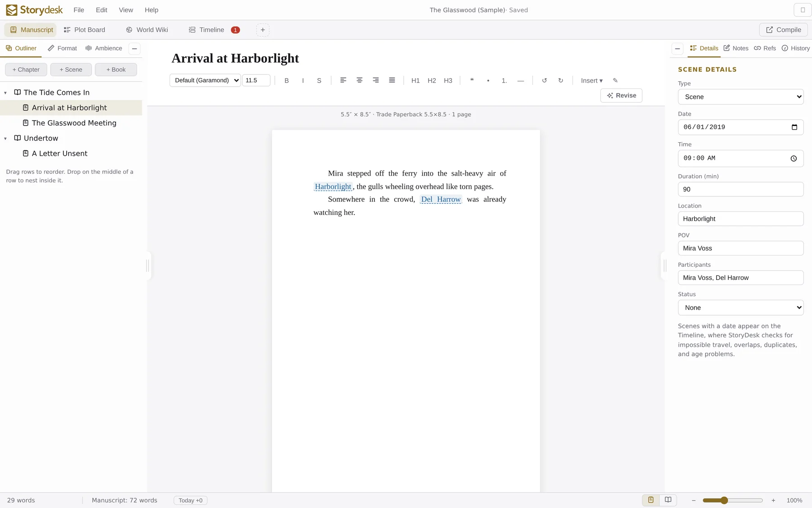Edit the Location field
Viewport: 812px width, 508px height.
tap(741, 219)
